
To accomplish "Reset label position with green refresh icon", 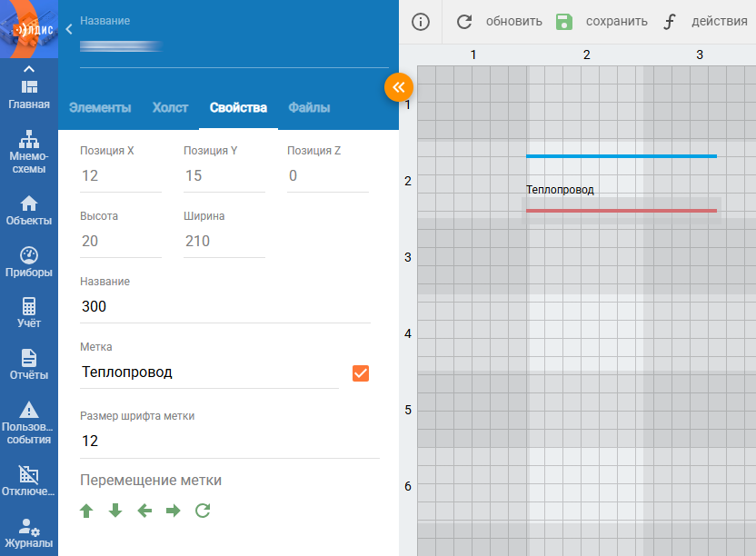I will 203,511.
